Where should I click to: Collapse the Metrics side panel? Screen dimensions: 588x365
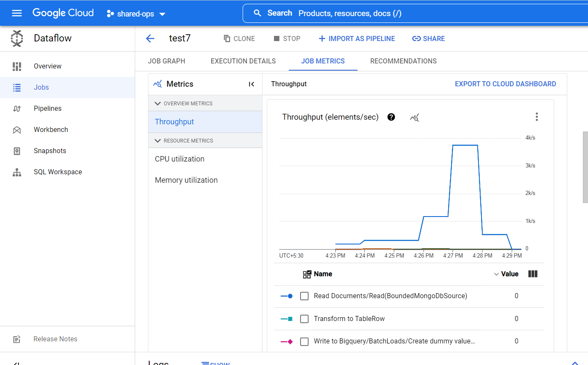(x=252, y=84)
